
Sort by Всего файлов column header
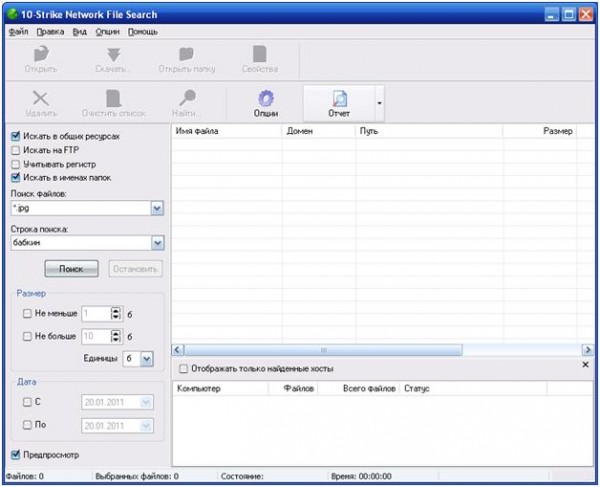pos(359,389)
